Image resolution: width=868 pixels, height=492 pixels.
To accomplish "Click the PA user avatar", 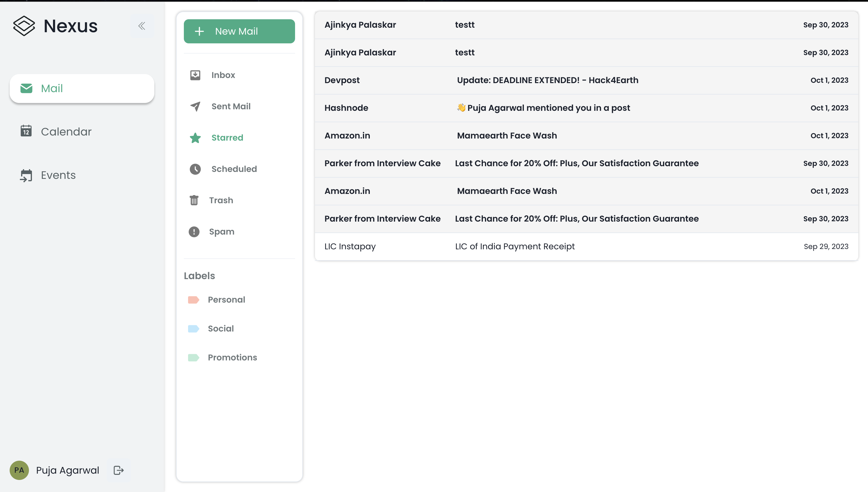I will coord(19,470).
